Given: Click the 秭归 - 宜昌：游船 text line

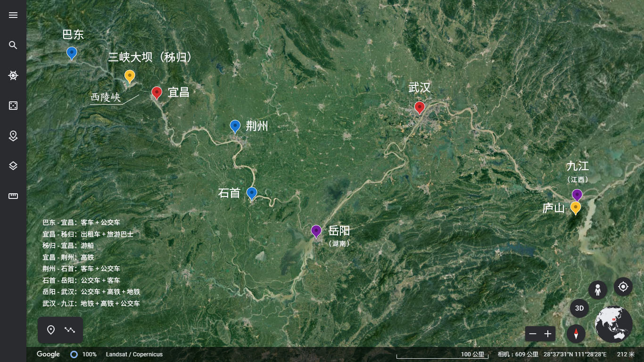Looking at the screenshot, I should pyautogui.click(x=68, y=246).
